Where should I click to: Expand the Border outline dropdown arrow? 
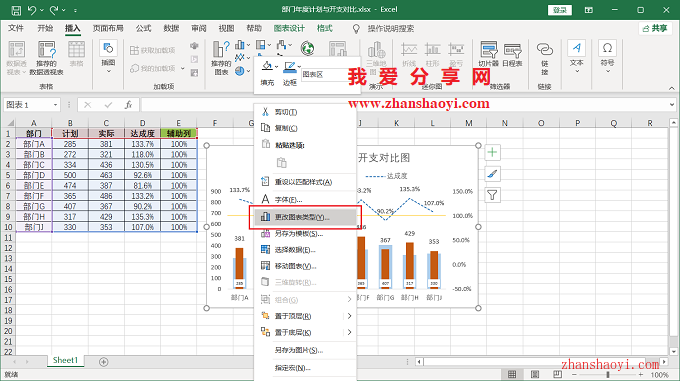coord(299,67)
